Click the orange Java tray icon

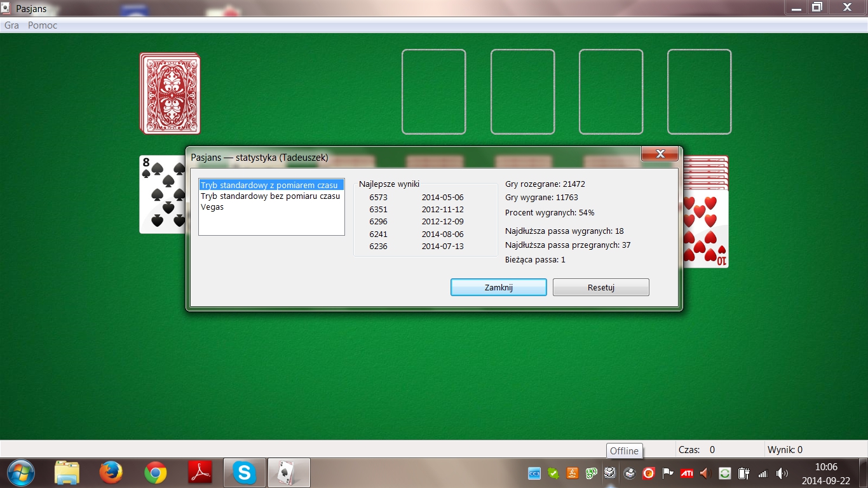coord(572,473)
